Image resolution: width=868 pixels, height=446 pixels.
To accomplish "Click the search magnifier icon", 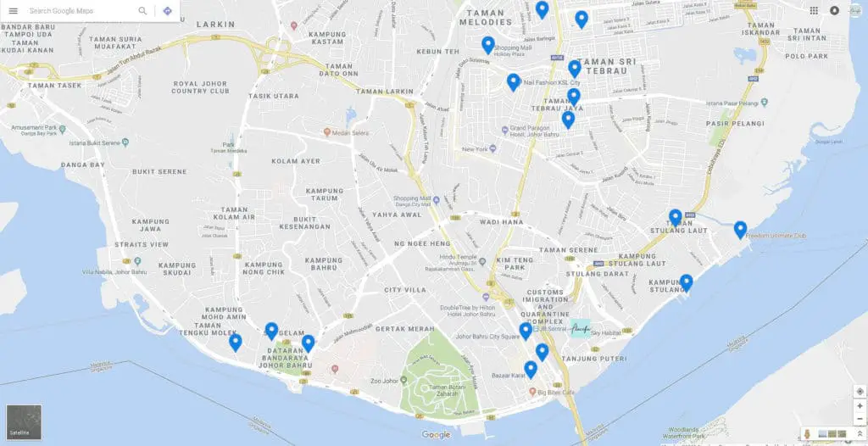I will (142, 11).
